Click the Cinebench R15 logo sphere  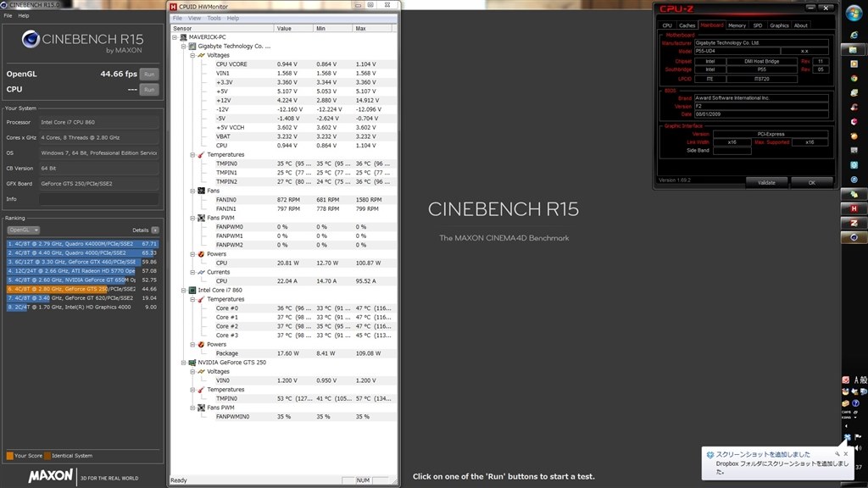[31, 39]
